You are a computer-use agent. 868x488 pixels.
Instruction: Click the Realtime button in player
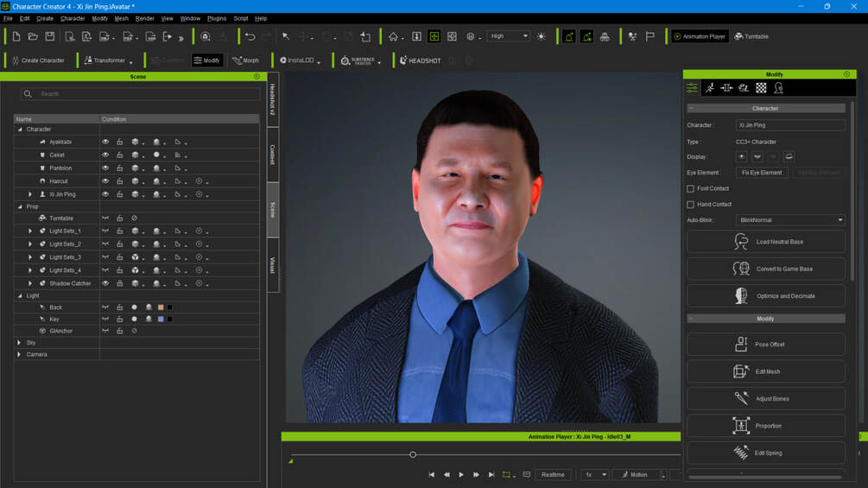pyautogui.click(x=553, y=475)
